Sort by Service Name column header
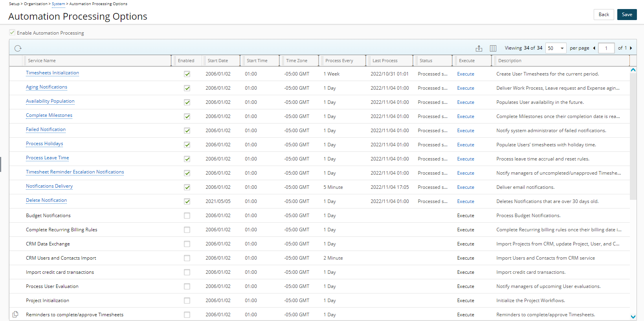Image resolution: width=644 pixels, height=321 pixels. (42, 61)
